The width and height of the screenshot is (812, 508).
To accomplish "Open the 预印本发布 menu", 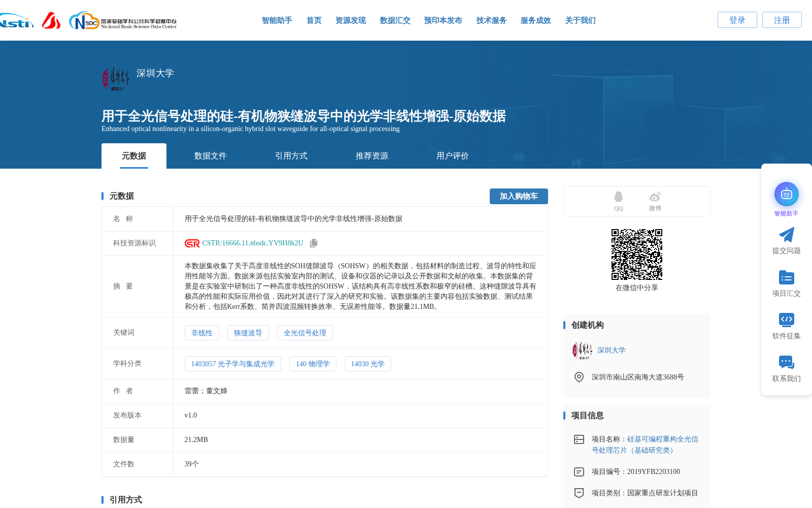I will [443, 20].
